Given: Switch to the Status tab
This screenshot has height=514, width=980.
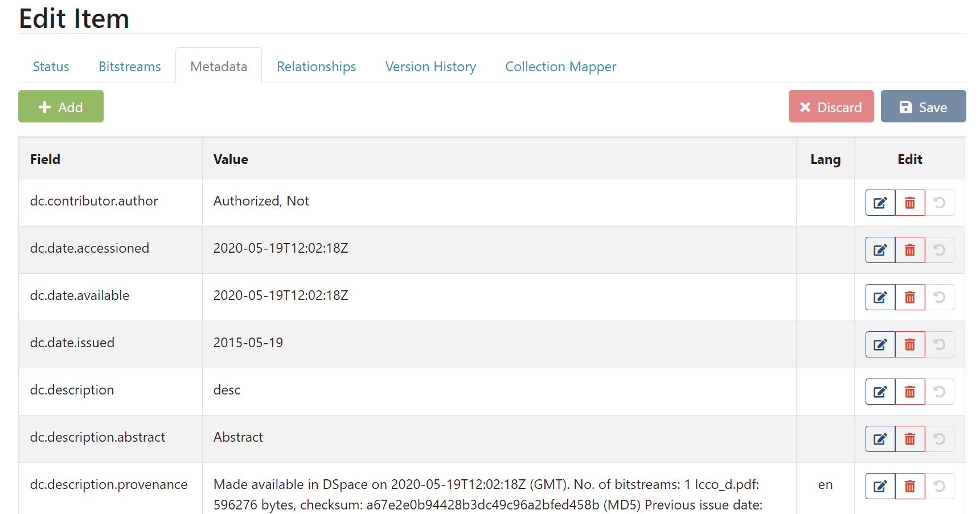Looking at the screenshot, I should 51,67.
